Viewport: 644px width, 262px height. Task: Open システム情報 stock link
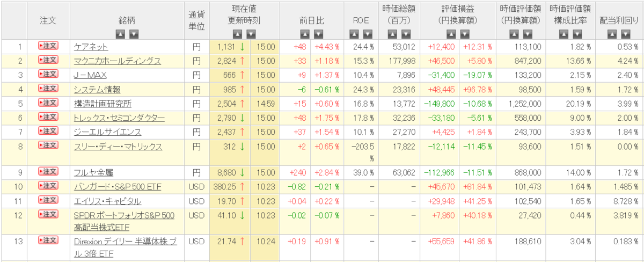point(97,90)
